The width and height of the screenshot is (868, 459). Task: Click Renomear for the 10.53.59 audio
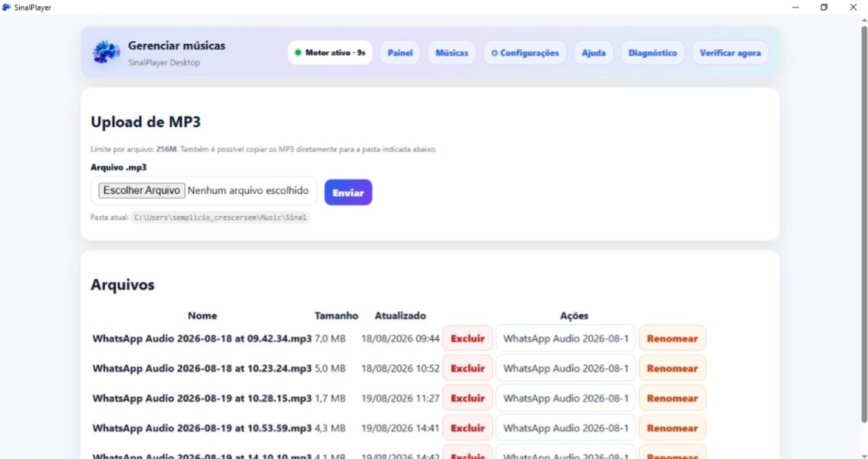tap(672, 428)
